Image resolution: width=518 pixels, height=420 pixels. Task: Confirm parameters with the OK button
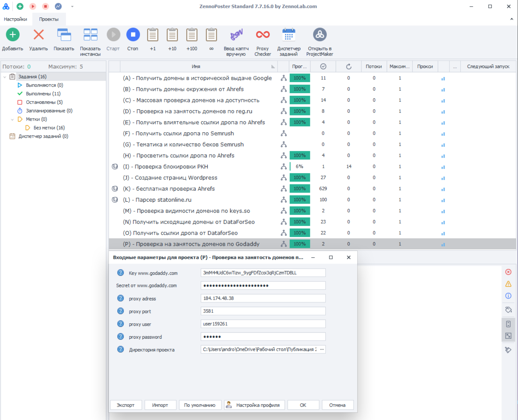303,405
